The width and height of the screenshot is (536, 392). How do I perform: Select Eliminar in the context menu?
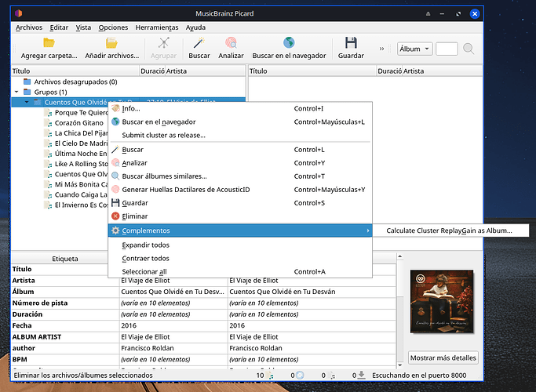(x=134, y=216)
